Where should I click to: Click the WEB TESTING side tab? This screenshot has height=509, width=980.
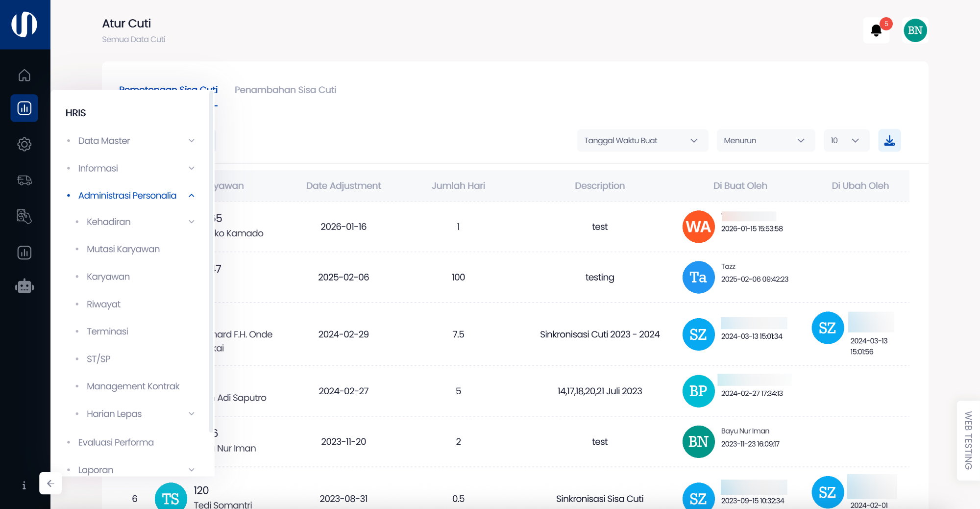click(x=968, y=440)
